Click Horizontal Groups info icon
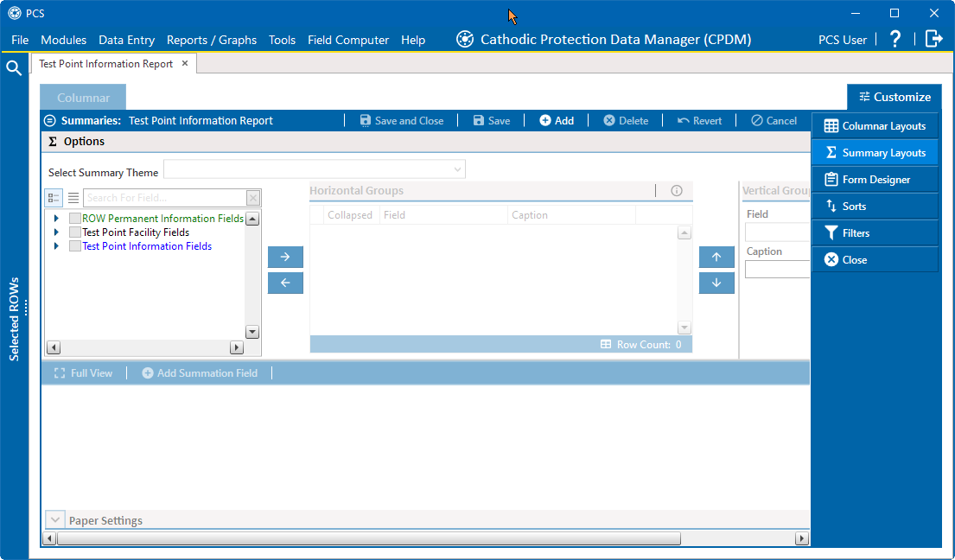 tap(677, 191)
